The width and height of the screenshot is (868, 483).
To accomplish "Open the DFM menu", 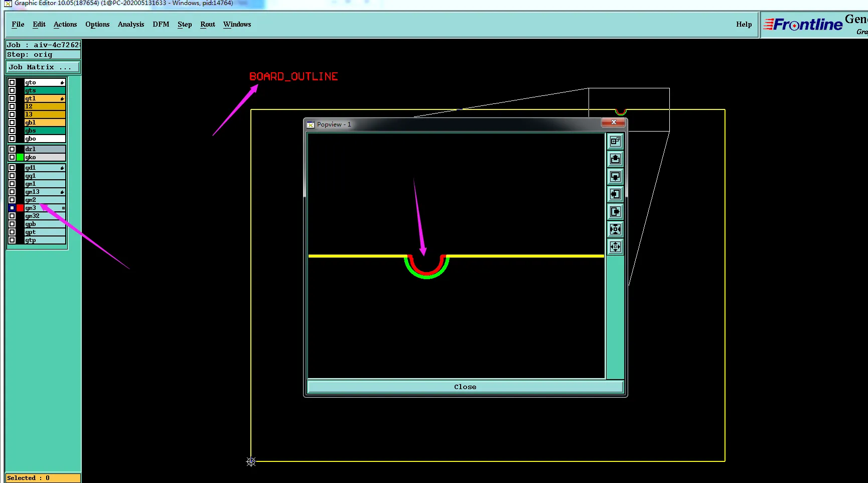I will pos(161,24).
